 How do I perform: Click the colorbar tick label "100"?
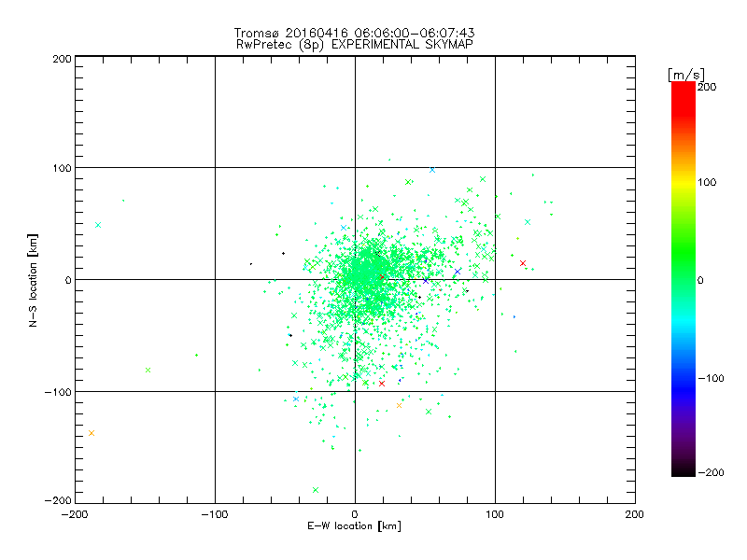(x=707, y=182)
